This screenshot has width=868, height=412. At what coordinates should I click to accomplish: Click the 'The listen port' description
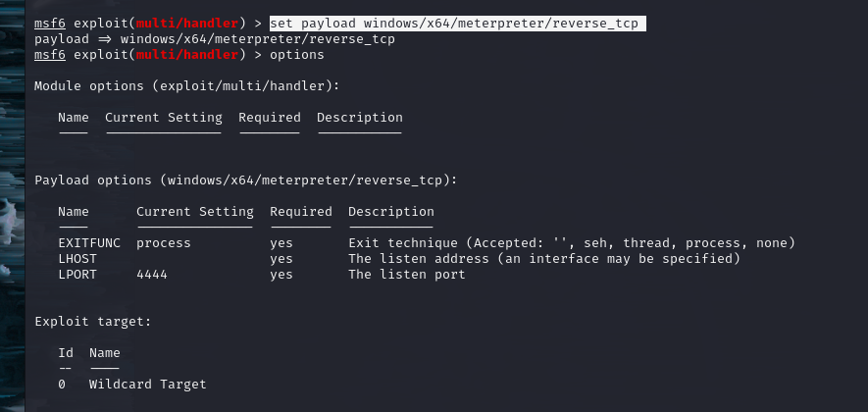coord(407,275)
